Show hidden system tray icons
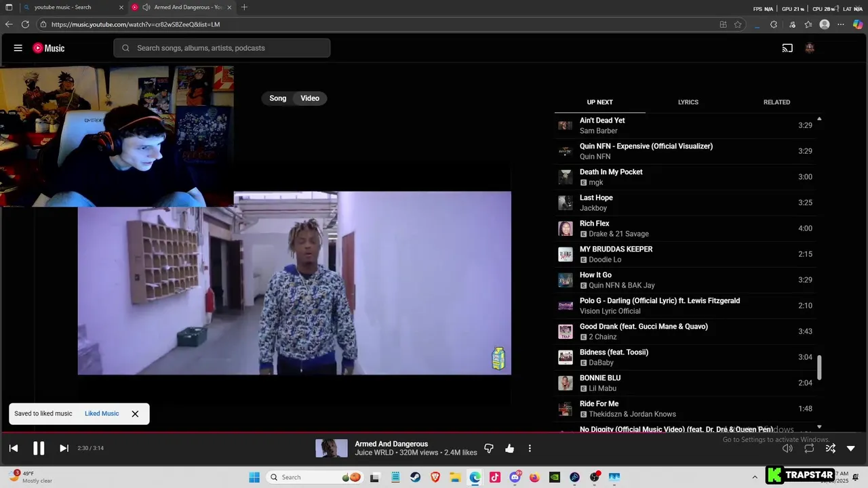868x488 pixels. pyautogui.click(x=755, y=477)
